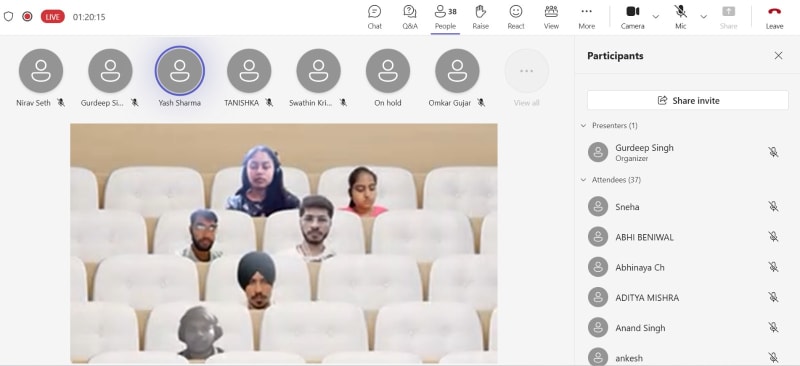Select Gurdeep Singh Organizer in participants list
Screen dimensions: 800x366
coord(688,152)
